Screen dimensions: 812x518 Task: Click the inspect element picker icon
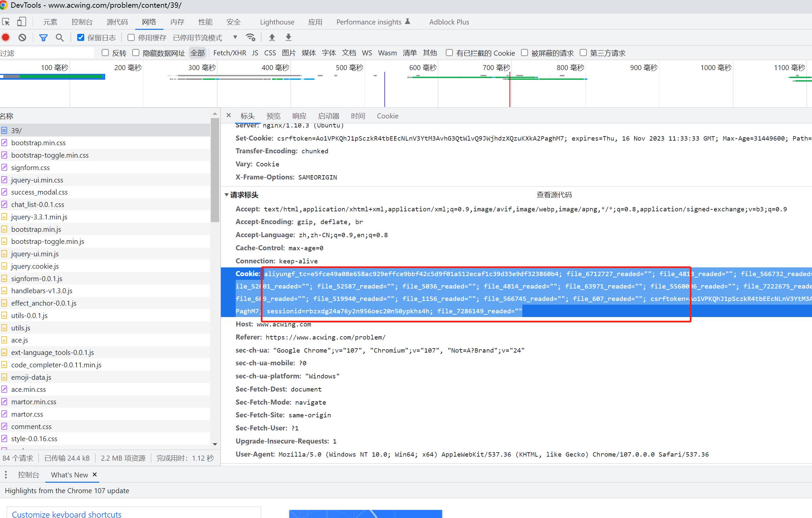click(6, 22)
